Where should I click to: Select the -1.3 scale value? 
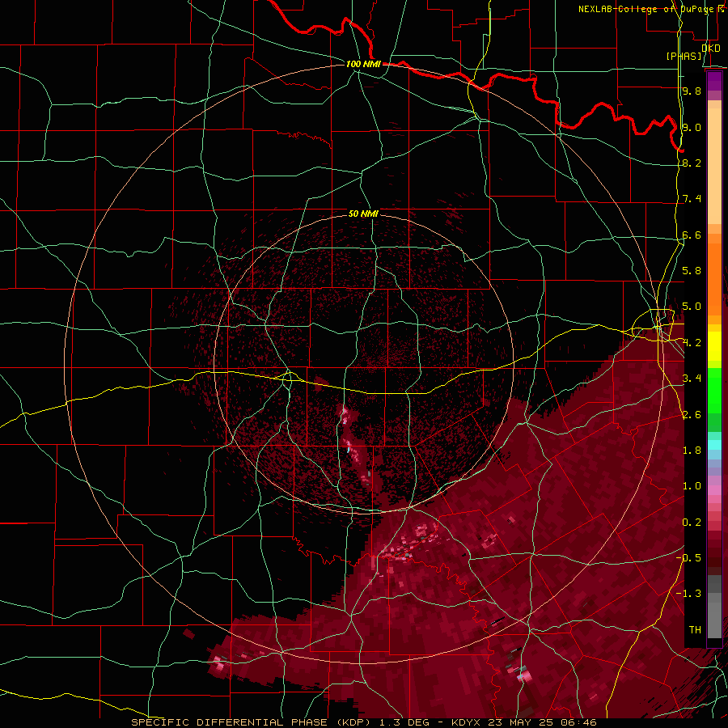[x=688, y=594]
